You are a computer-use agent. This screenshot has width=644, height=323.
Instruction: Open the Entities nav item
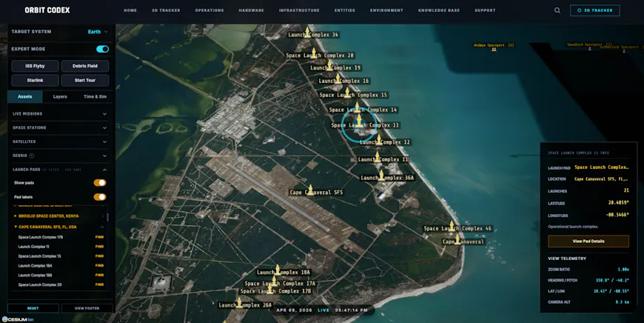pos(345,10)
